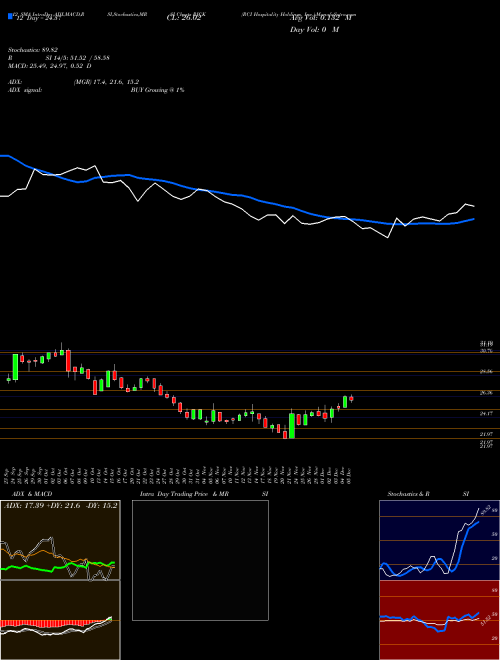Click the 'Stochastics & R' panel title
Screen dimensions: 500x660
[x=409, y=494]
